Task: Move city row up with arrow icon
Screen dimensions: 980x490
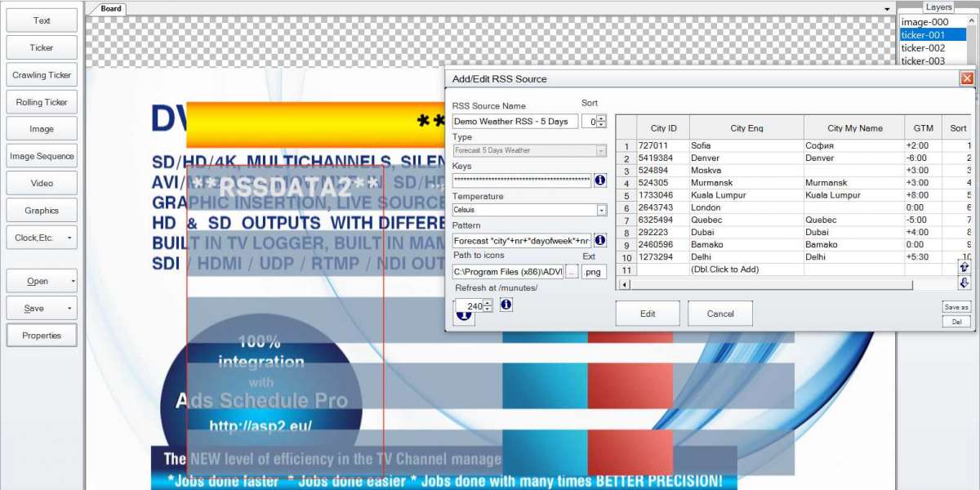Action: (x=964, y=267)
